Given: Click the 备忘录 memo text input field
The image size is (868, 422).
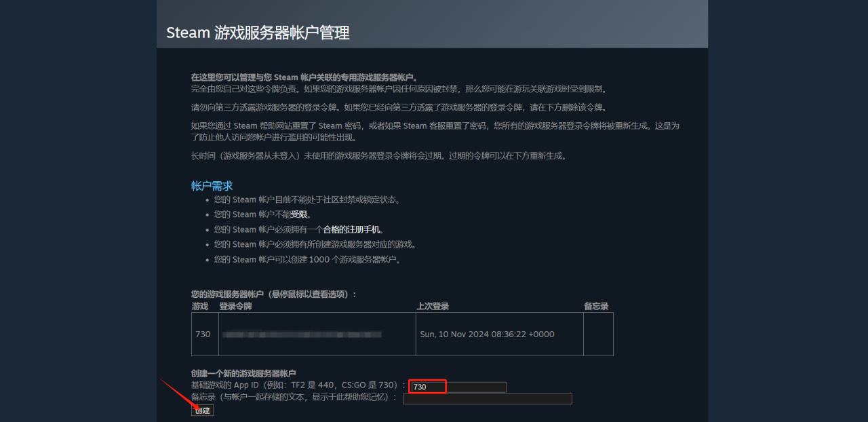Looking at the screenshot, I should (487, 399).
